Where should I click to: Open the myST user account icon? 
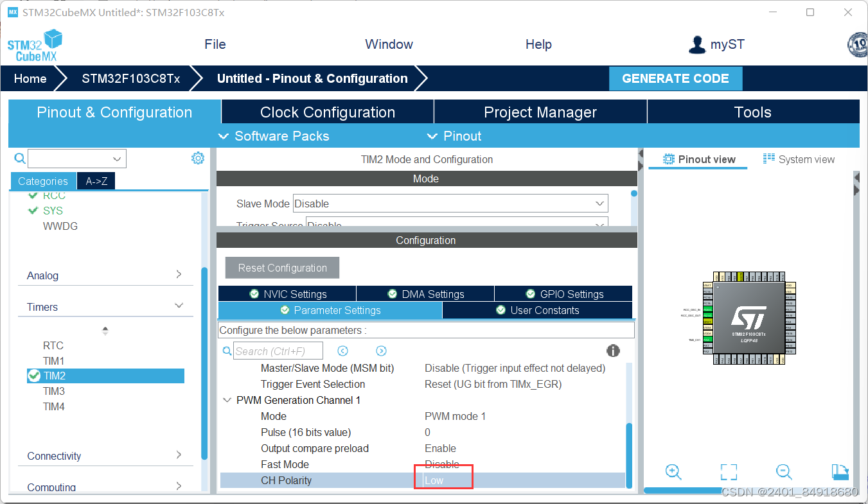coord(696,44)
